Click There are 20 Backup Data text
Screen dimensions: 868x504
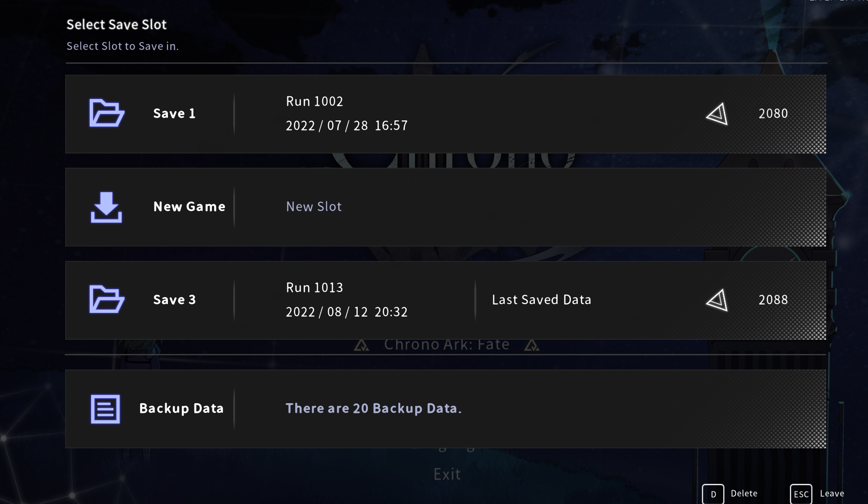tap(373, 408)
